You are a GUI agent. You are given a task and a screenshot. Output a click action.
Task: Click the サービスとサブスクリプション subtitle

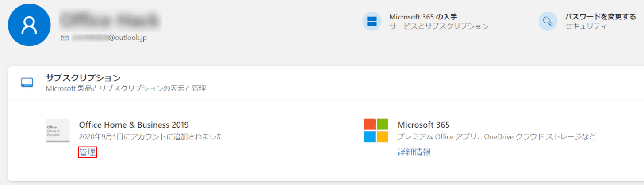pos(439,26)
